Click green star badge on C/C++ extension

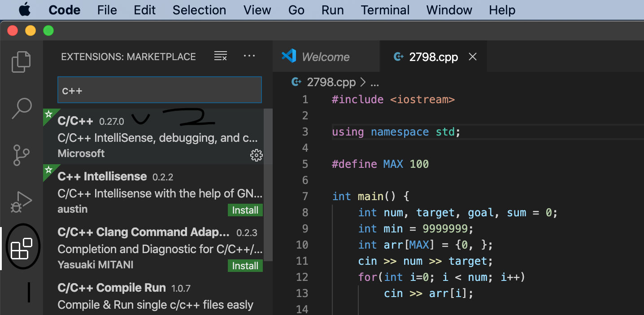coord(48,114)
